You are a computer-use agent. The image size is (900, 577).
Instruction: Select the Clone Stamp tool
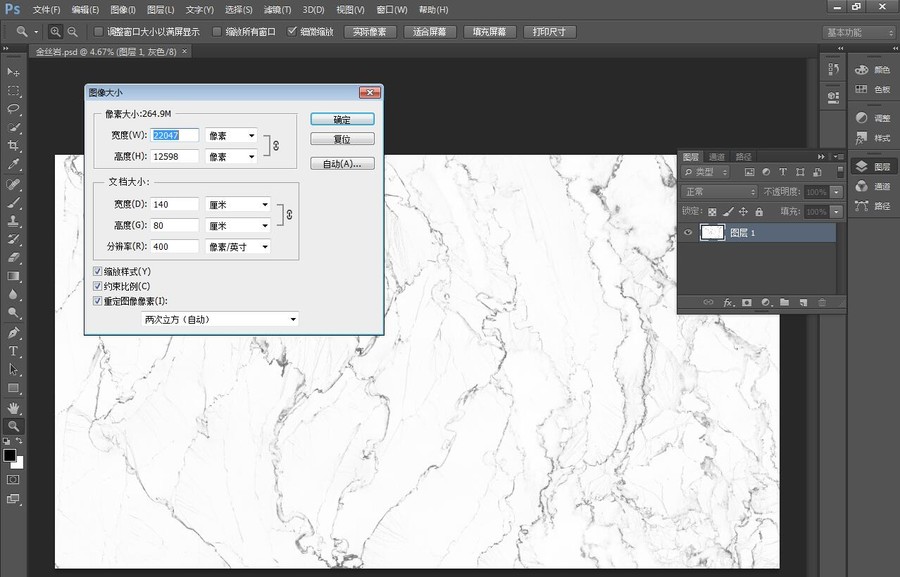[13, 221]
